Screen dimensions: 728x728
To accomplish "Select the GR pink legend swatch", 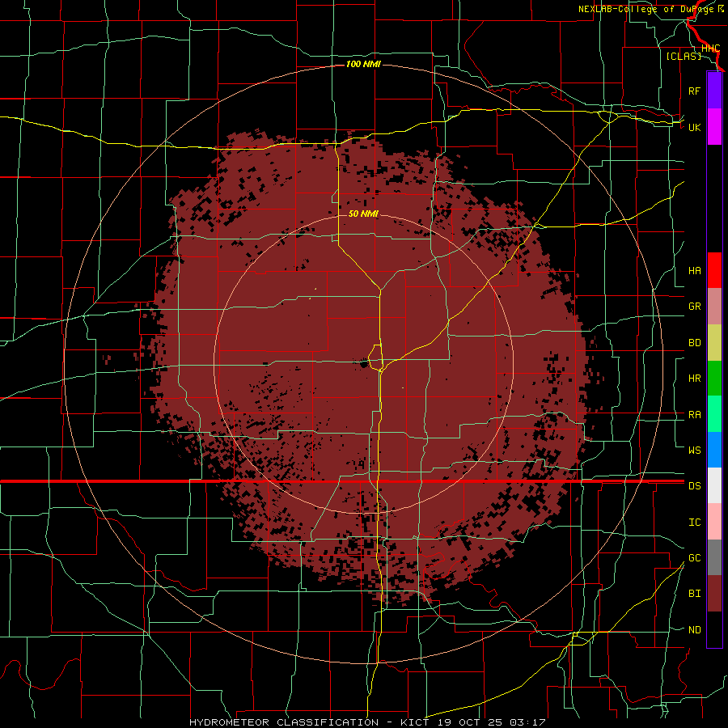I will (714, 307).
